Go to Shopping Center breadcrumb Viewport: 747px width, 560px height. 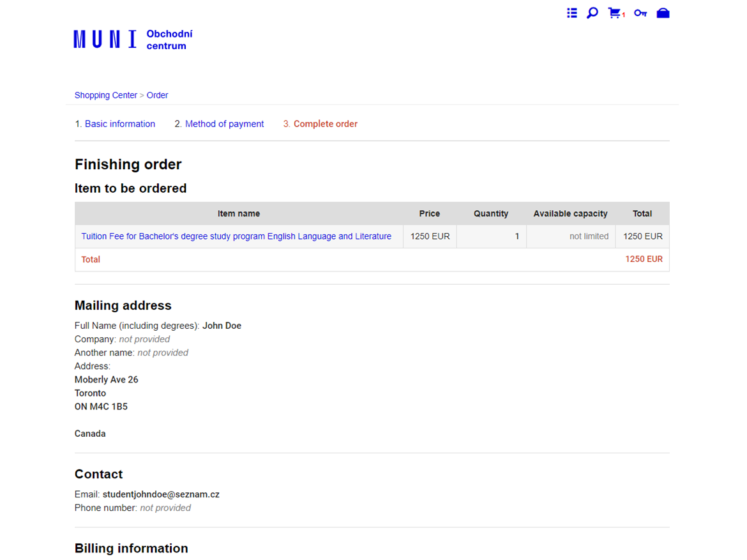106,95
